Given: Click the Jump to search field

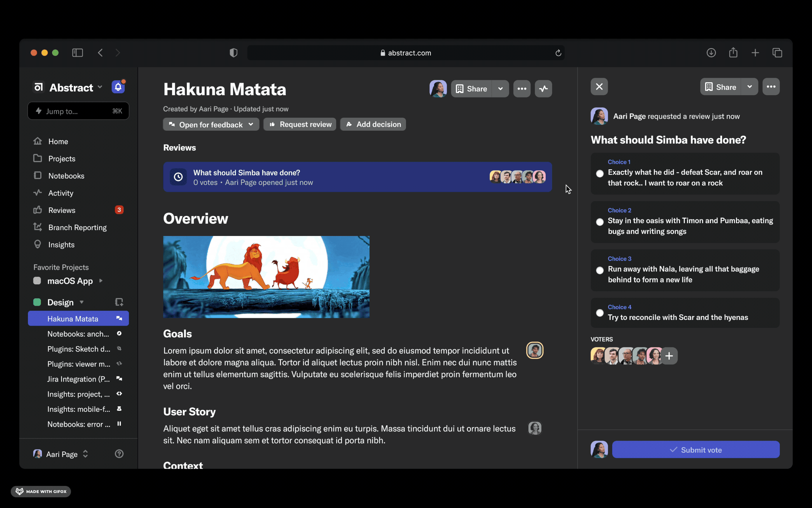Looking at the screenshot, I should click(x=78, y=111).
